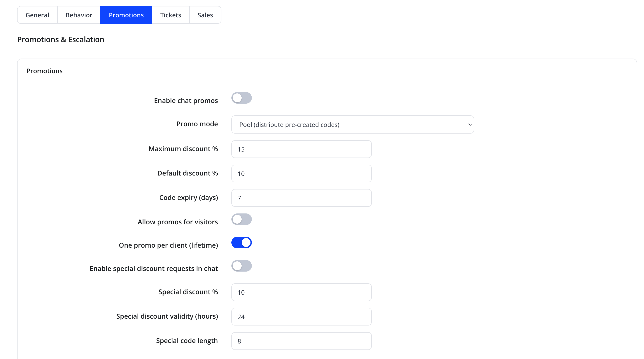Enable chat promos toggle
Screen dimensions: 644x359
coord(242,98)
